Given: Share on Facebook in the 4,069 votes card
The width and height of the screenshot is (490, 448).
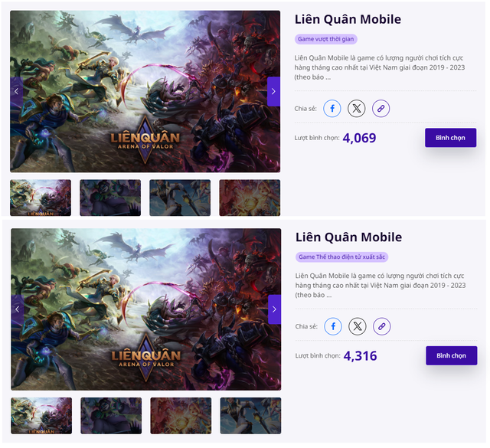Looking at the screenshot, I should [332, 109].
